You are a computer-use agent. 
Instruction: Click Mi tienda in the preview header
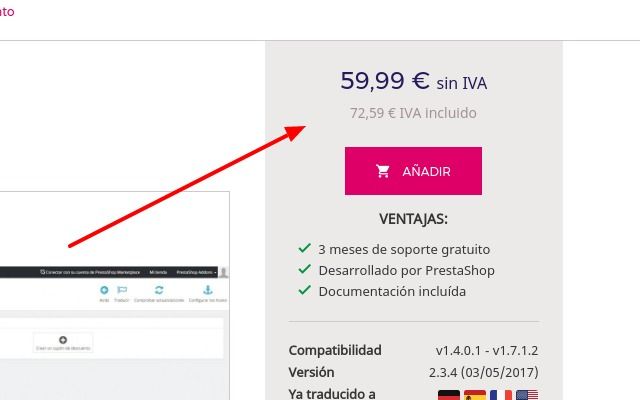click(158, 272)
